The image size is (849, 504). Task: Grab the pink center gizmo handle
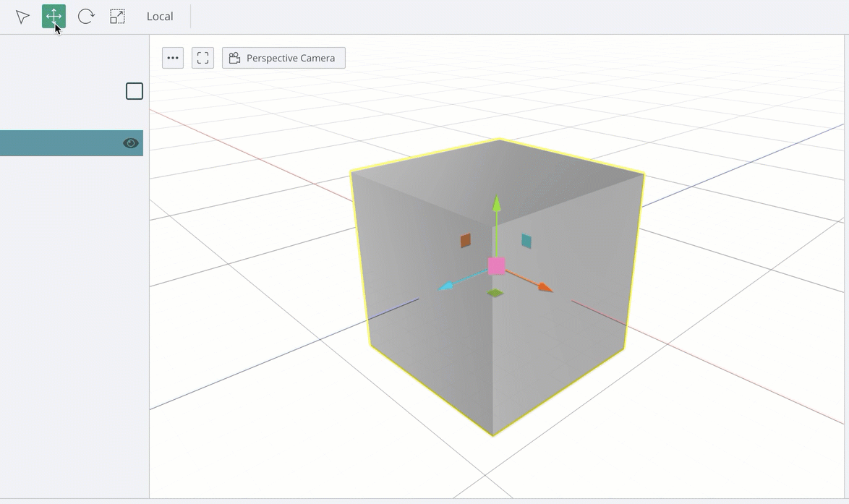pos(496,266)
